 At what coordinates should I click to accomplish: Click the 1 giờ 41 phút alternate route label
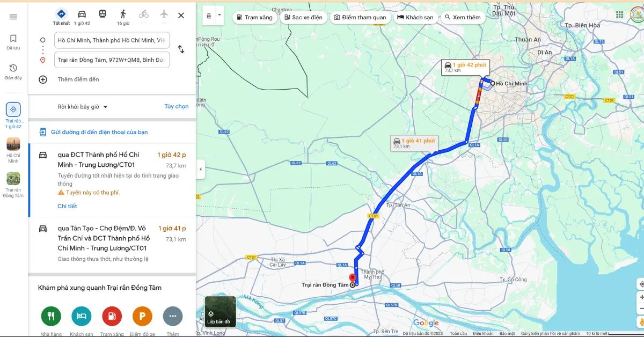pos(415,143)
